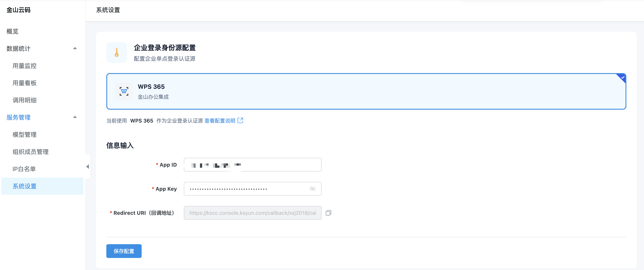The image size is (644, 270).
Task: Open 组织成员管理 page
Action: click(31, 152)
